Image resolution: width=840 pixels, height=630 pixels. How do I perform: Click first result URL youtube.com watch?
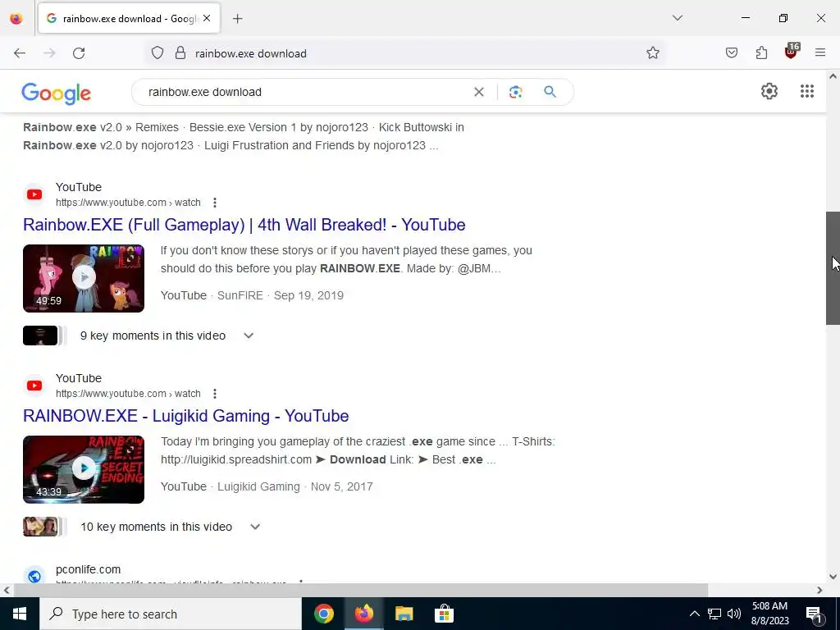[x=128, y=203]
